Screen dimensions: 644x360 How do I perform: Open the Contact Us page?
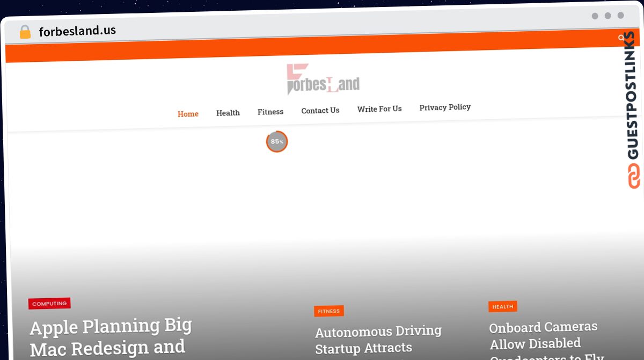click(320, 110)
